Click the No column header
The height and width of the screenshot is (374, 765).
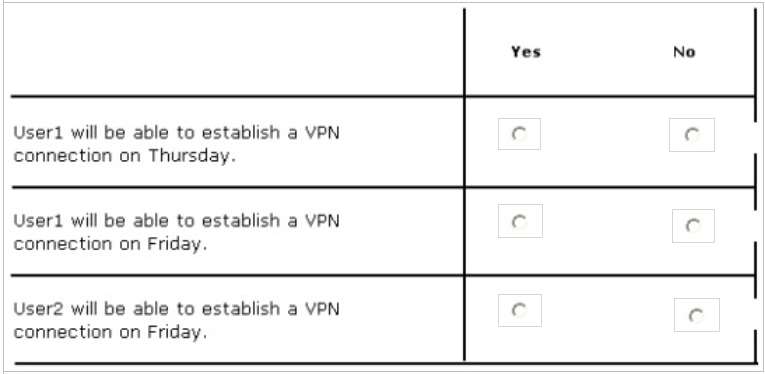(x=684, y=52)
